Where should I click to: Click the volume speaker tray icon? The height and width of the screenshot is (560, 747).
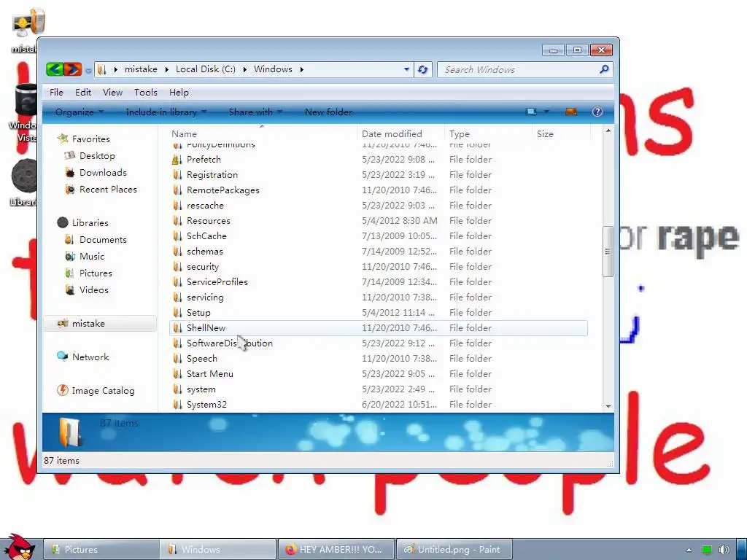[724, 550]
